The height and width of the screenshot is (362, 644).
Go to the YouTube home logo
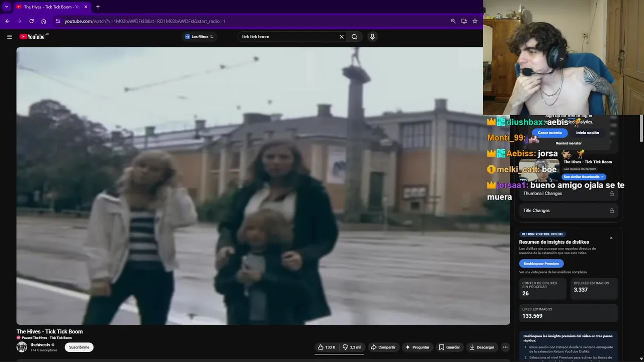pos(32,37)
